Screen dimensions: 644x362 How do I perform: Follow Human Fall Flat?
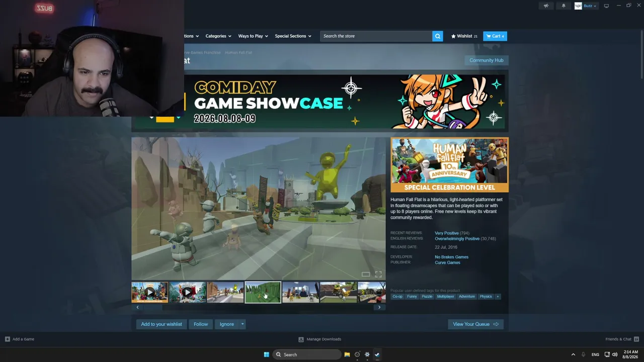click(201, 324)
